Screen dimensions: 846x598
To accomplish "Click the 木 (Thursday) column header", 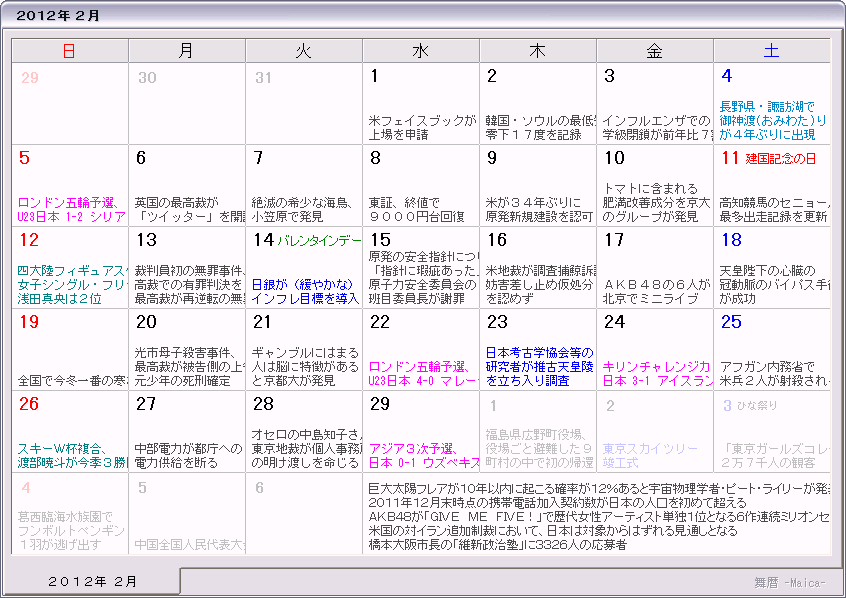I will tap(538, 51).
